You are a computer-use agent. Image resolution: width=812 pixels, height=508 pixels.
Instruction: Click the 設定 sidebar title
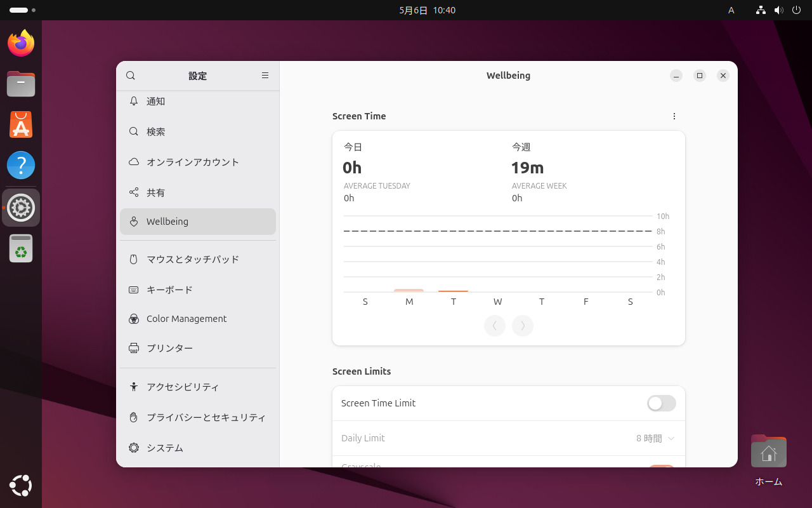(x=197, y=76)
